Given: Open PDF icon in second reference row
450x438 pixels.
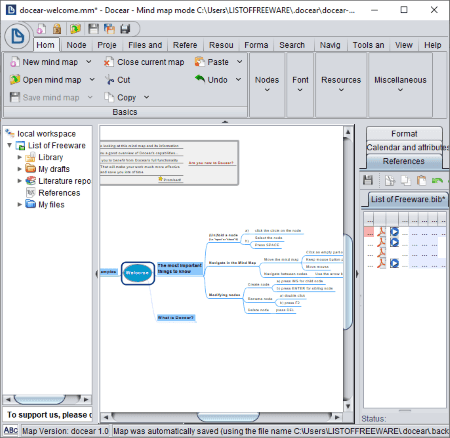Looking at the screenshot, I should coord(381,242).
